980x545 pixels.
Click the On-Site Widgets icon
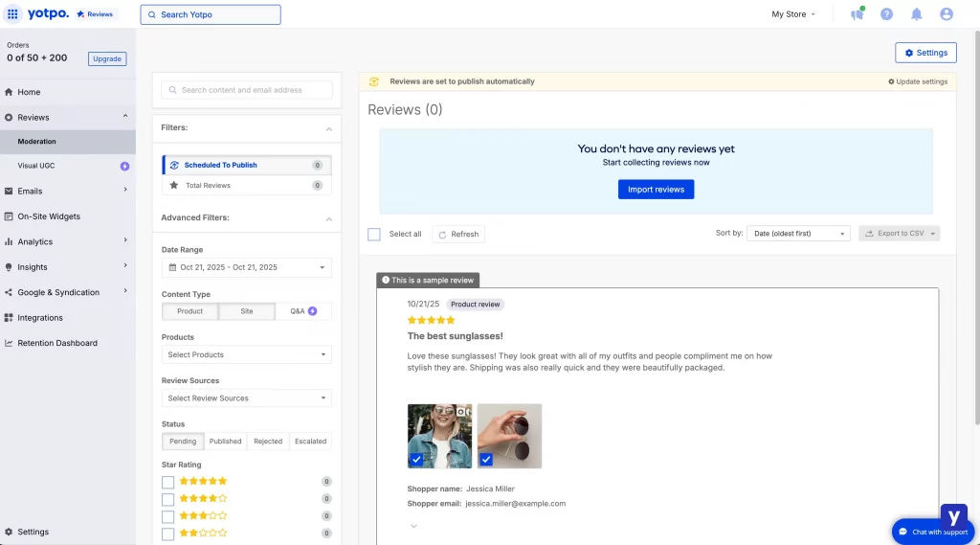pos(9,216)
